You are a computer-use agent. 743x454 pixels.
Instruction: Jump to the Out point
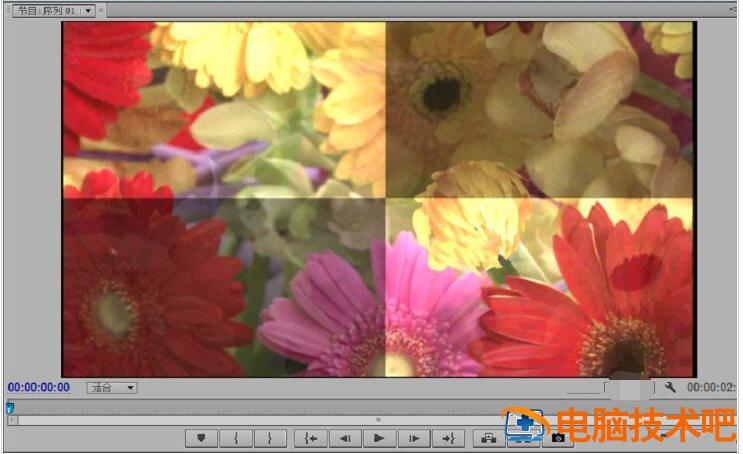(448, 438)
